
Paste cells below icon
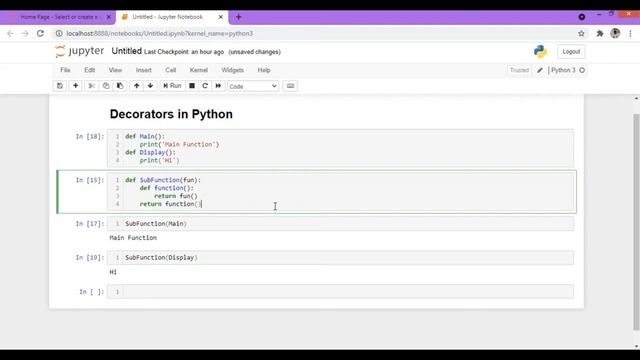coord(120,86)
